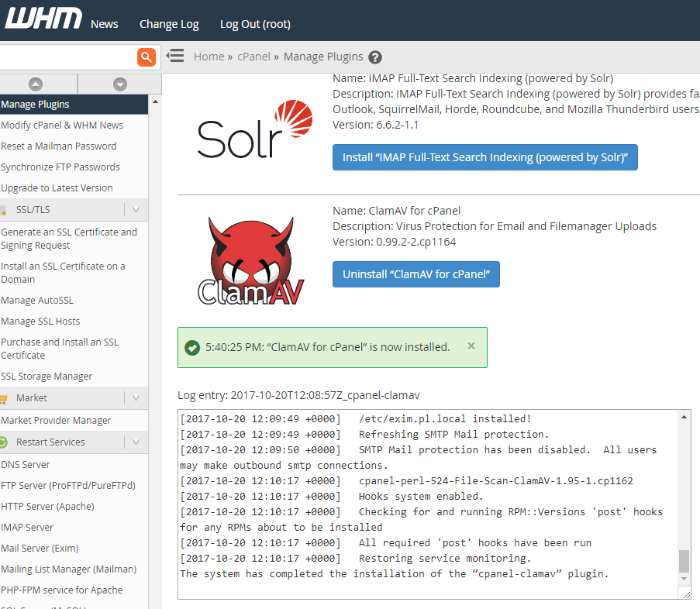Uninstall ClamAV for cPanel

[416, 274]
